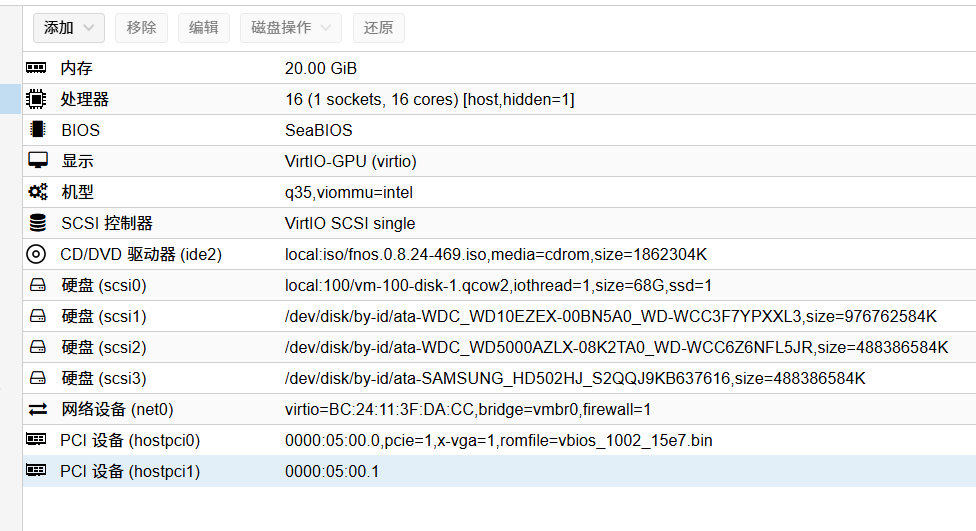976x531 pixels.
Task: Click the 编辑 (Edit) button
Action: [x=204, y=28]
